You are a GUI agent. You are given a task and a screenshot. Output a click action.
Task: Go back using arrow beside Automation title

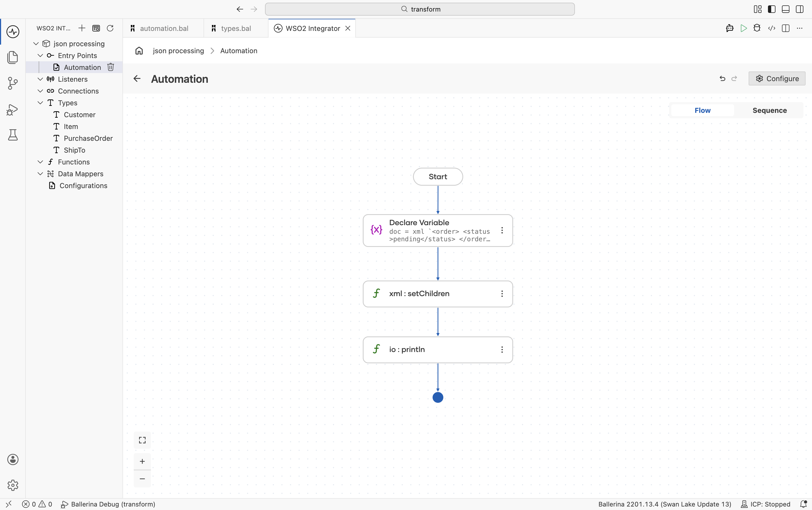137,78
